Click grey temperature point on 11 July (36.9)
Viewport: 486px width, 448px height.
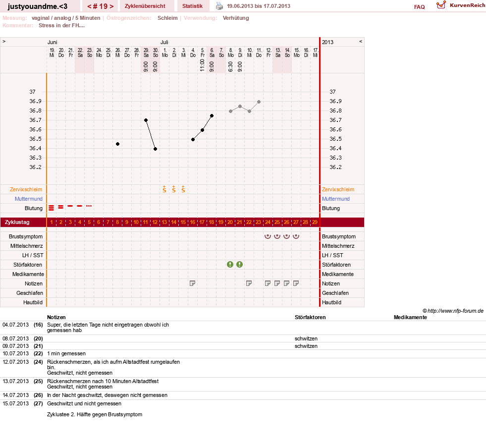coord(259,102)
